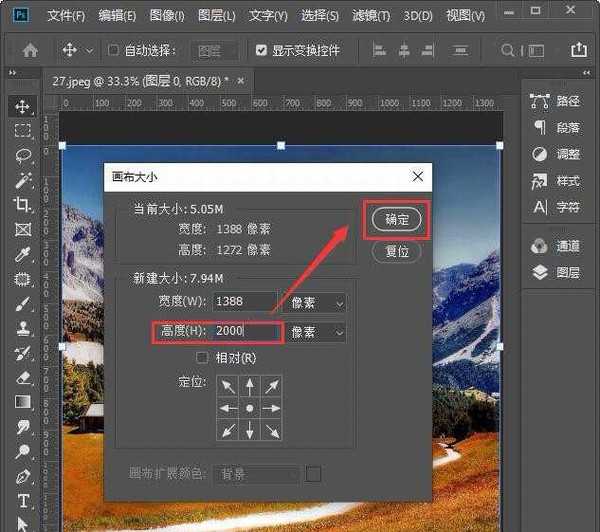Align left edges in options bar
The width and height of the screenshot is (600, 532).
[x=379, y=50]
